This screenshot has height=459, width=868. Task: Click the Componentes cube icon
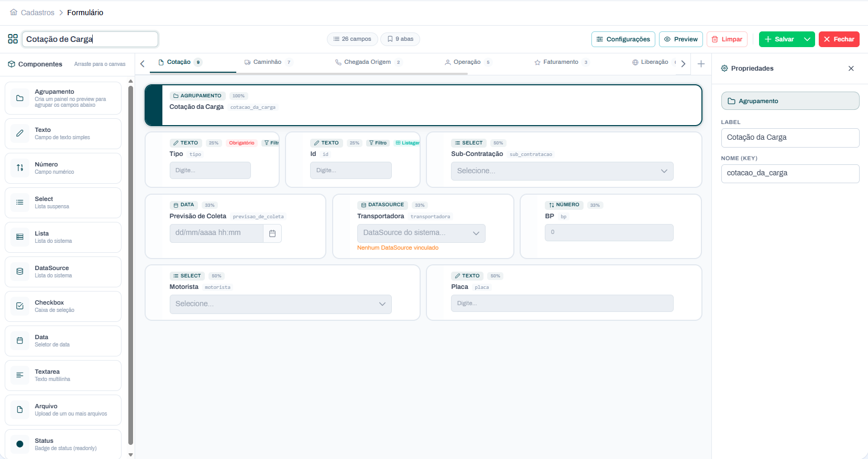tap(12, 64)
